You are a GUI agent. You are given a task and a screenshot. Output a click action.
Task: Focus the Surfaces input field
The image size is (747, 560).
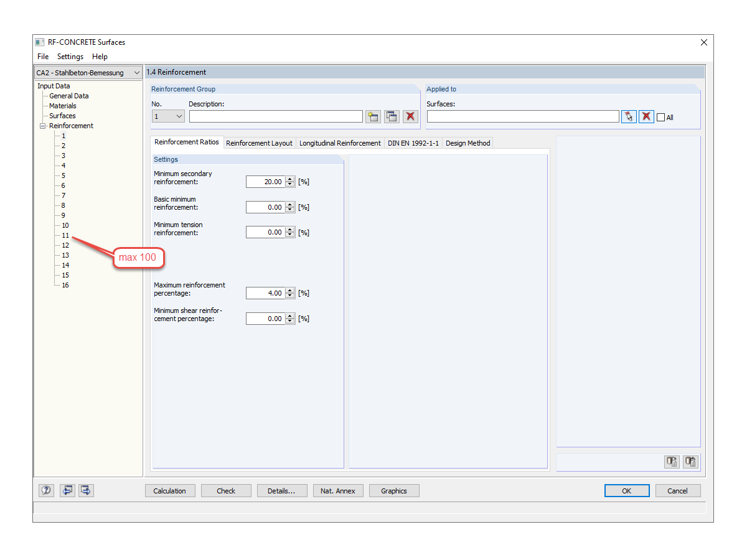click(523, 116)
